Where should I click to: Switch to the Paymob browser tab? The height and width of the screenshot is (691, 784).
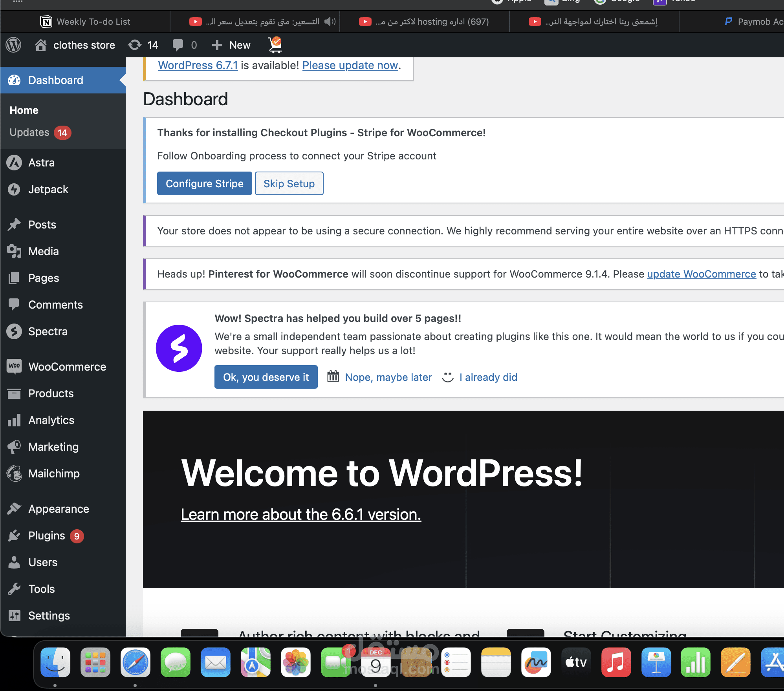[x=754, y=22]
